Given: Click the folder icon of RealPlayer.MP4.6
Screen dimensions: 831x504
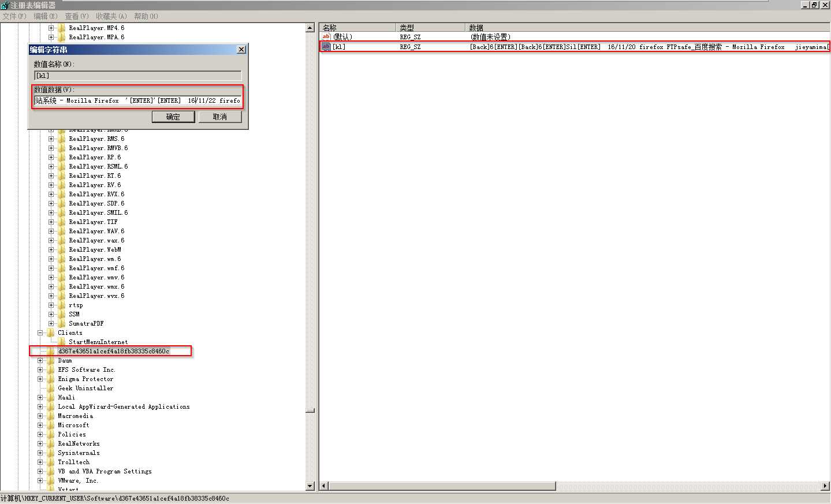Looking at the screenshot, I should [x=62, y=28].
